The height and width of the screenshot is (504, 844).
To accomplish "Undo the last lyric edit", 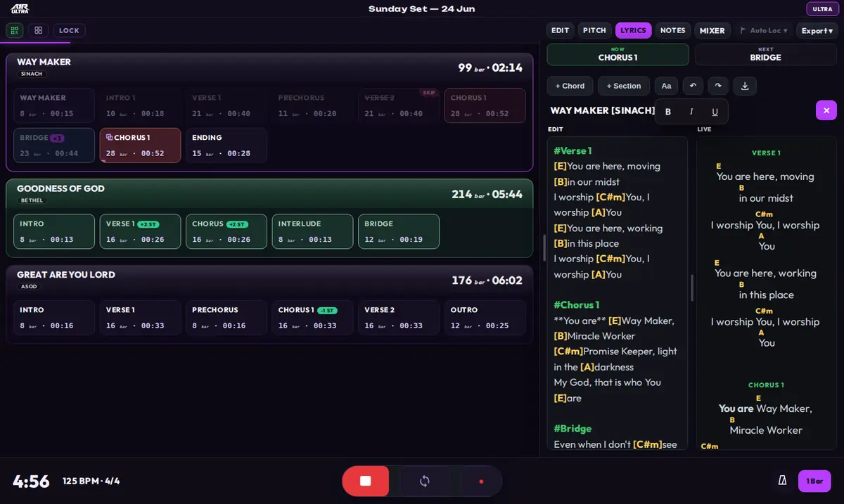I will (x=693, y=86).
